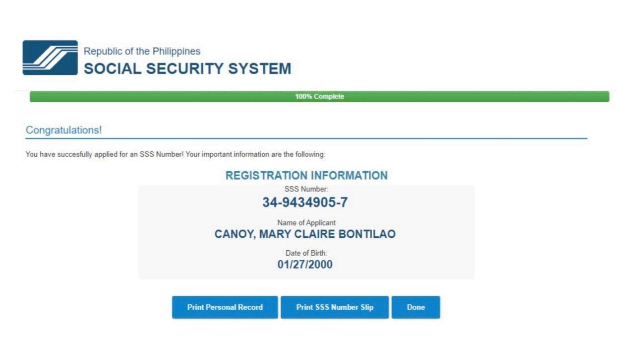Click the "Republic of the Philippines" text

point(142,51)
